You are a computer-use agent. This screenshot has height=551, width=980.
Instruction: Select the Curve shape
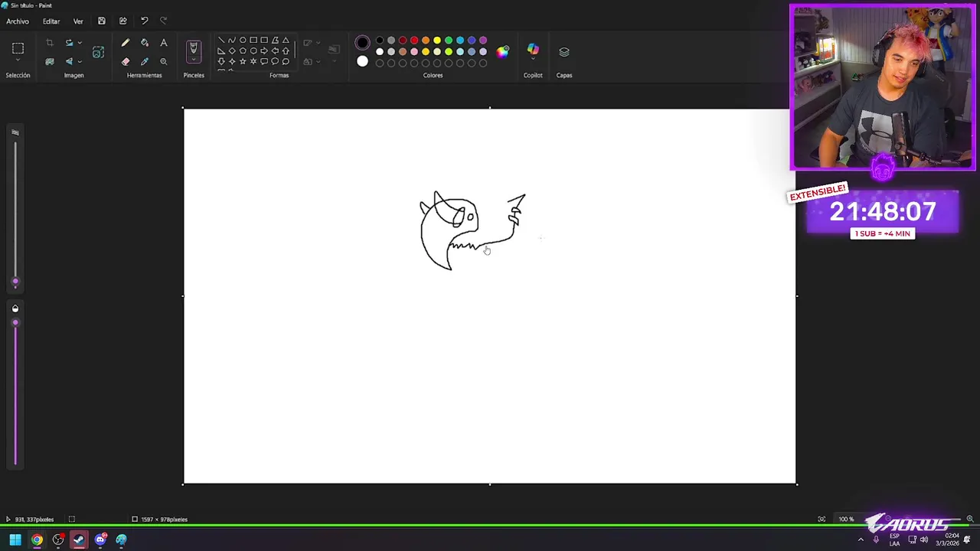[232, 41]
